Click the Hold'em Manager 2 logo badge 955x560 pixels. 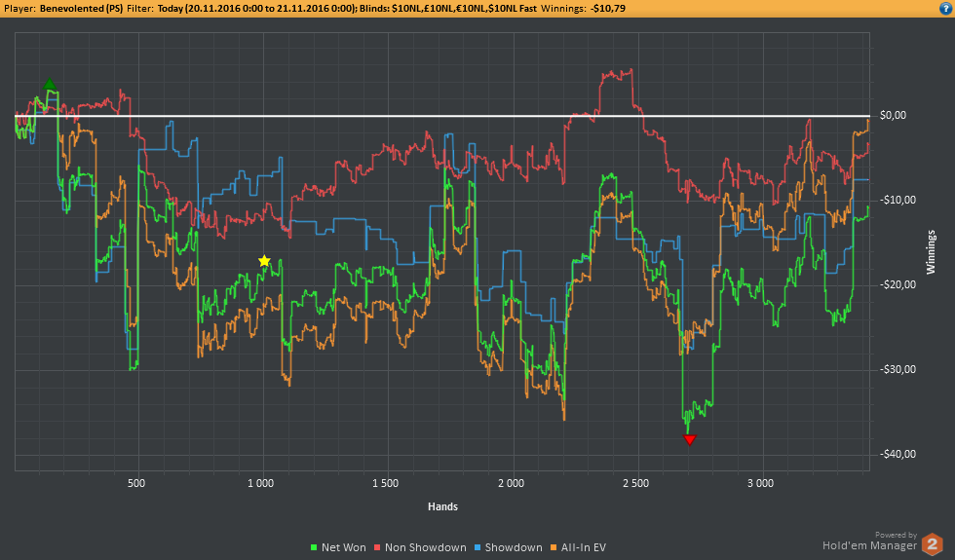point(933,544)
